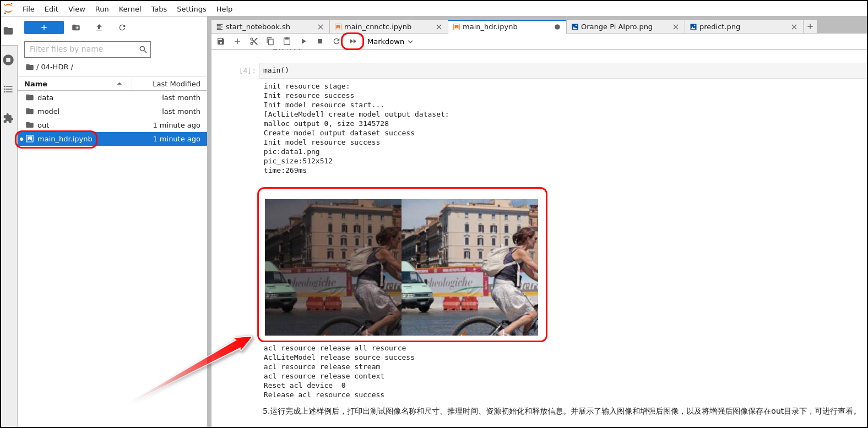Image resolution: width=868 pixels, height=428 pixels.
Task: Restart the kernel
Action: coord(337,41)
